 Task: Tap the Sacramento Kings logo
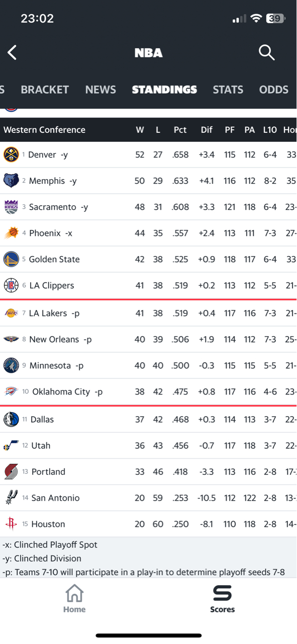pos(11,207)
